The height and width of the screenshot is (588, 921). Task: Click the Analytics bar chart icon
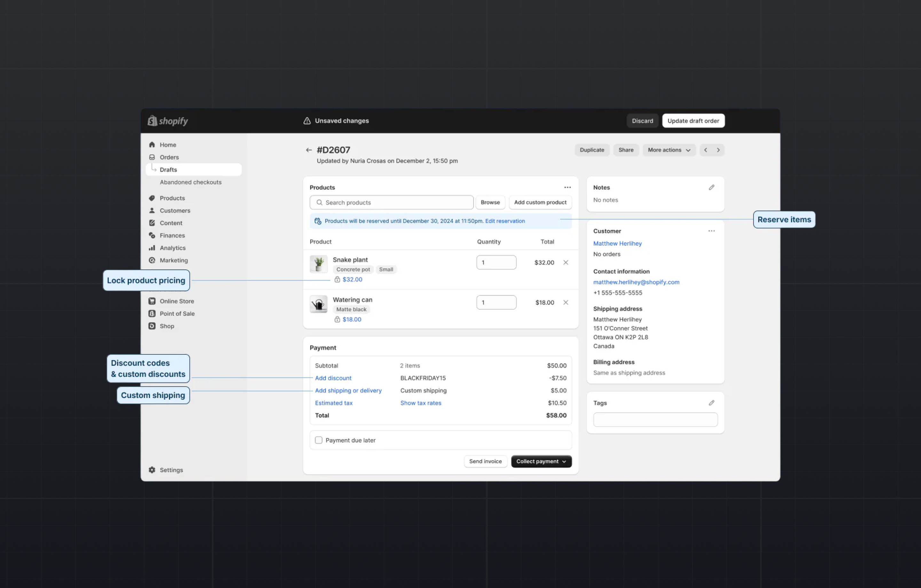[x=152, y=248]
